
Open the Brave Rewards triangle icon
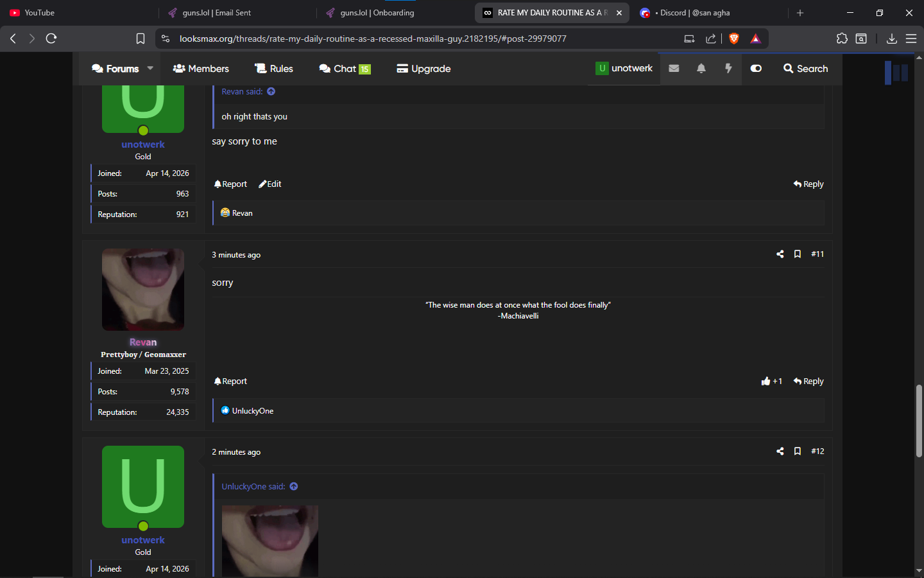[x=755, y=39]
